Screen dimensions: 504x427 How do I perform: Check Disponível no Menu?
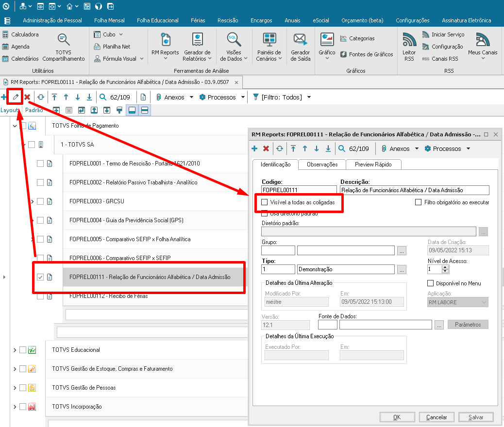[x=430, y=283]
